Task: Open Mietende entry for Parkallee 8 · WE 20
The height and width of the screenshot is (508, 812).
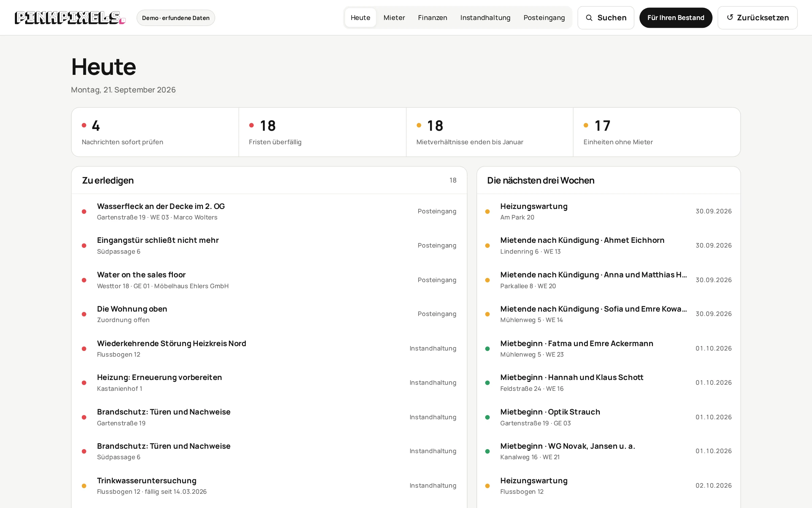Action: pyautogui.click(x=609, y=280)
